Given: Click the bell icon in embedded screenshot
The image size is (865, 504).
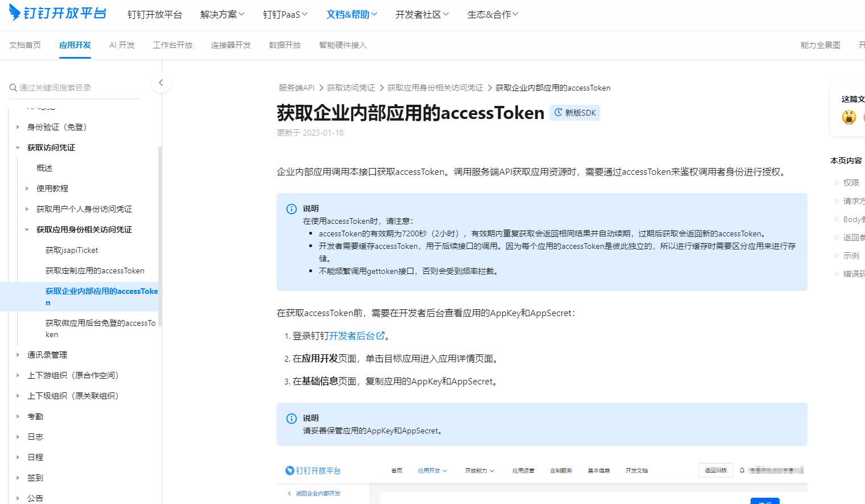Looking at the screenshot, I should pyautogui.click(x=742, y=470).
